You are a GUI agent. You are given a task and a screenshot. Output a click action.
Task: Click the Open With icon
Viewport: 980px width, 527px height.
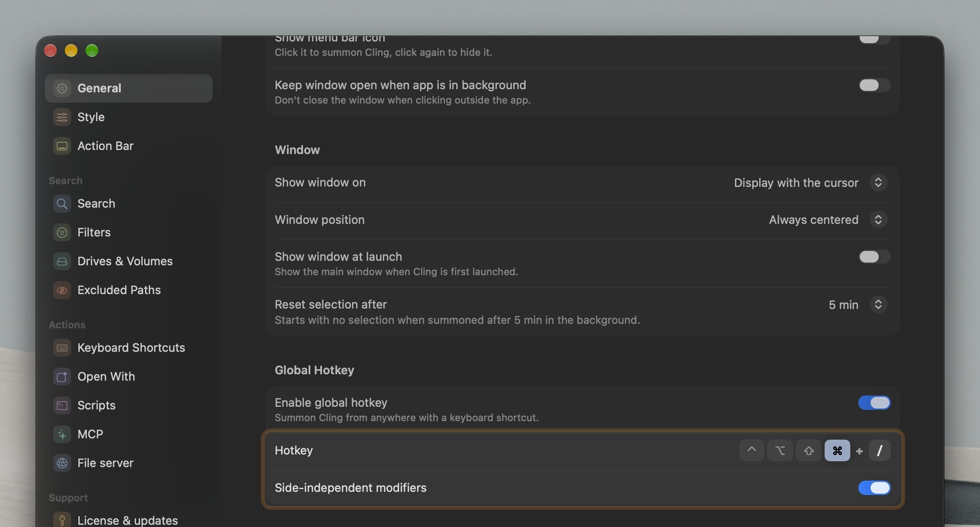pyautogui.click(x=62, y=377)
